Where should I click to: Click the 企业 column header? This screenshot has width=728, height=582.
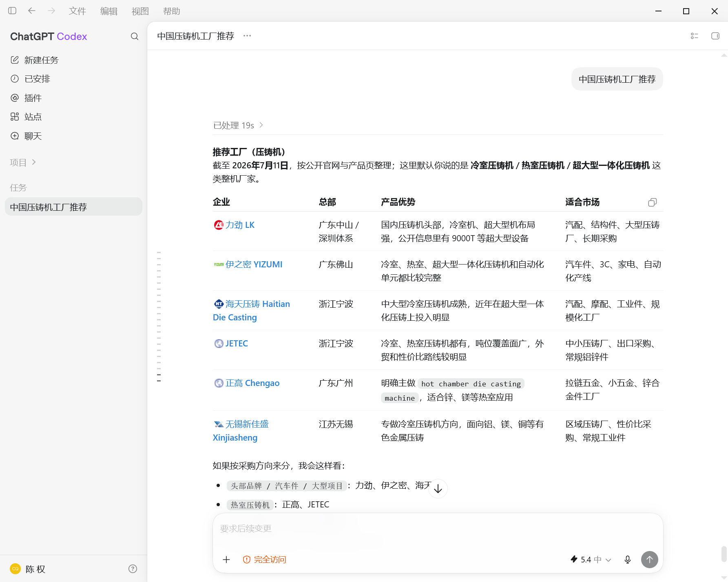[x=221, y=202]
